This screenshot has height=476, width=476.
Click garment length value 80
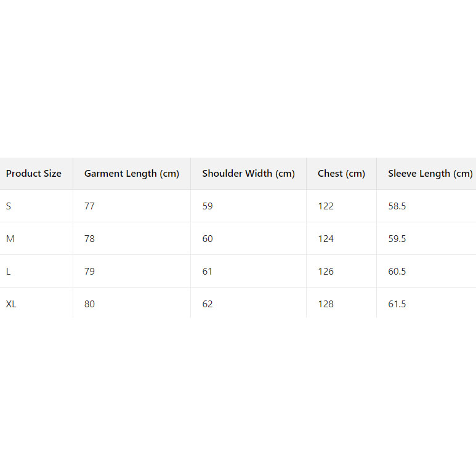point(90,304)
